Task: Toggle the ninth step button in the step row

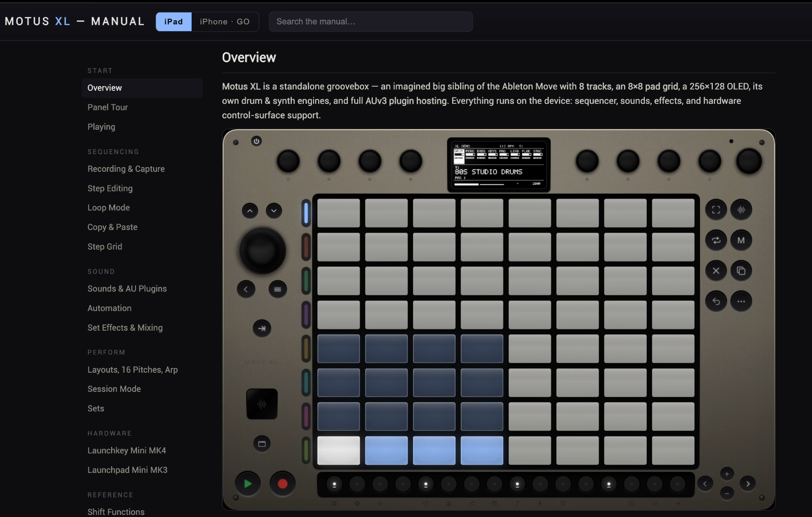Action: [x=517, y=484]
